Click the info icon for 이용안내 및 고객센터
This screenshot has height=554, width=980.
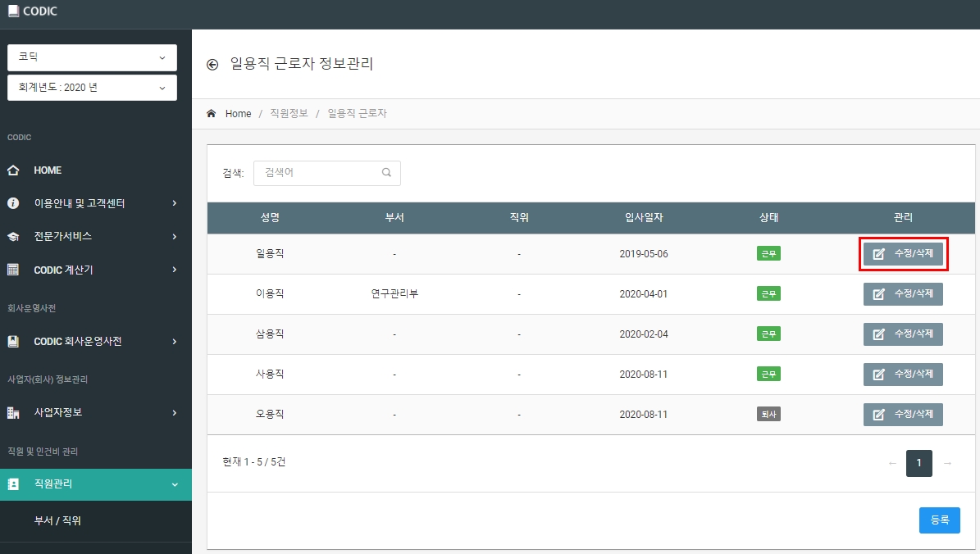click(x=13, y=203)
